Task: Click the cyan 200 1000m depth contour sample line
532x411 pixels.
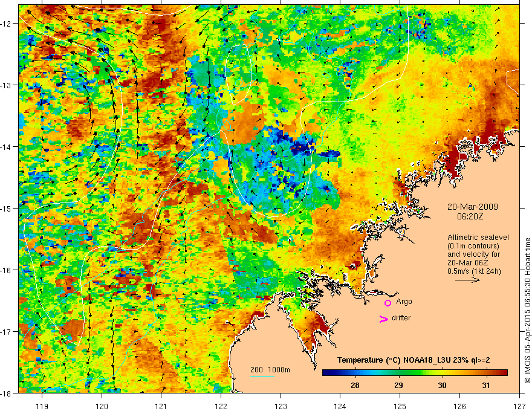Action: [262, 376]
